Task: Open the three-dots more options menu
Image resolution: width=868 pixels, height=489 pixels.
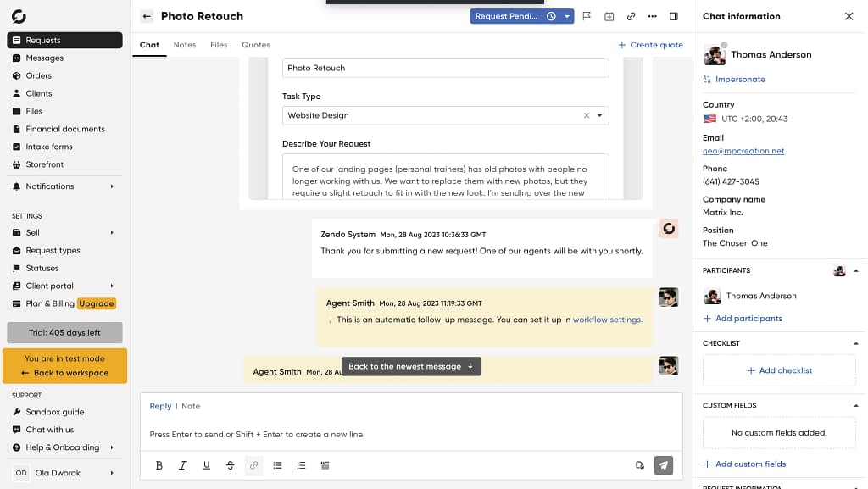Action: 653,17
